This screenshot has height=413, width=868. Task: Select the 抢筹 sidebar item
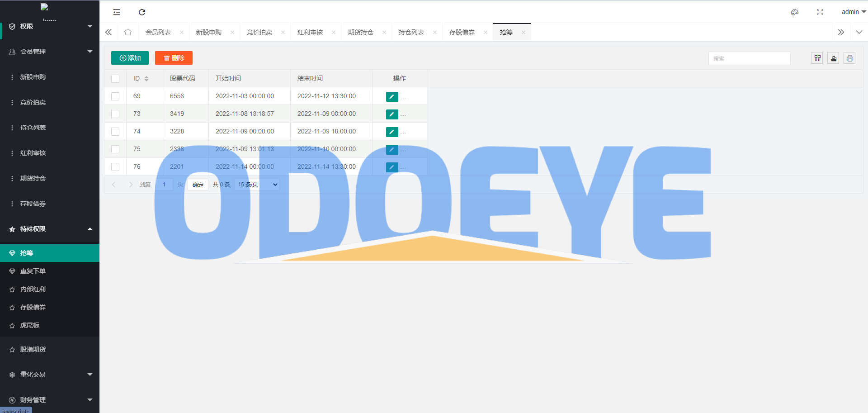(x=50, y=253)
